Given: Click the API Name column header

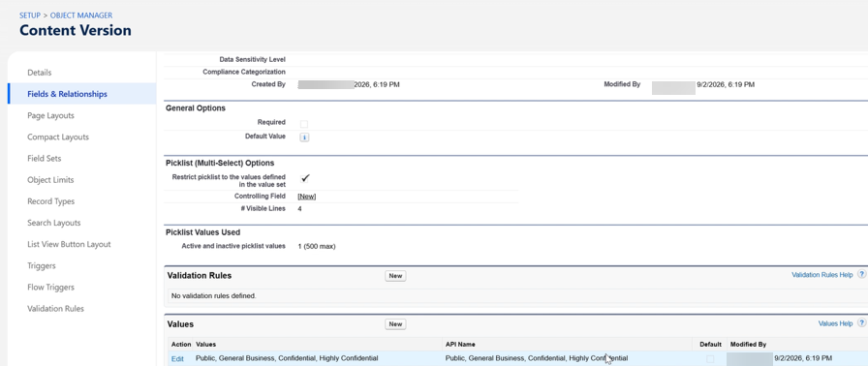Looking at the screenshot, I should 460,345.
